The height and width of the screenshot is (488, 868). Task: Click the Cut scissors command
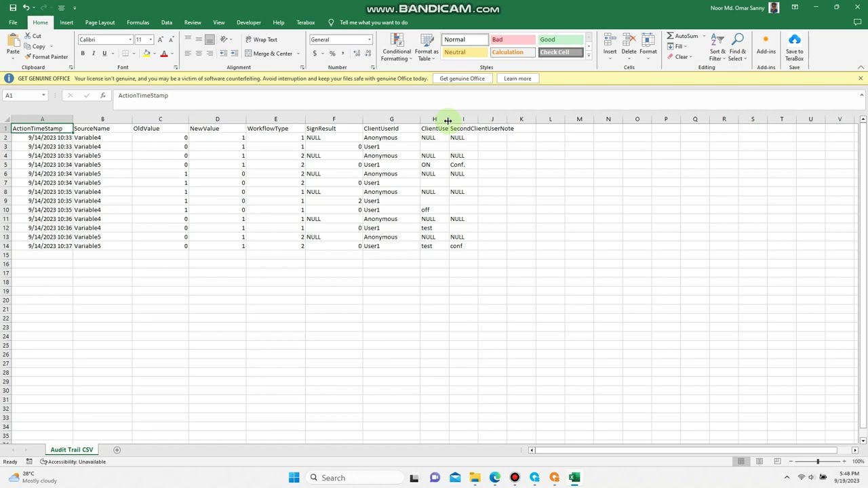[33, 36]
